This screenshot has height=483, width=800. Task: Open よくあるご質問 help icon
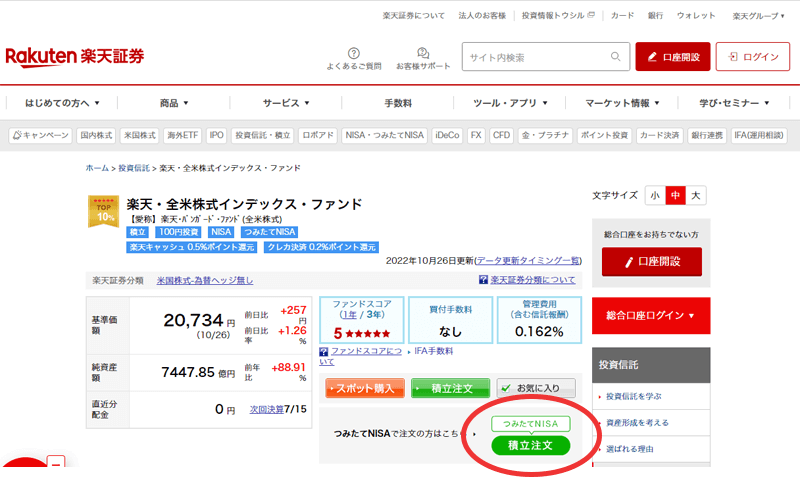pyautogui.click(x=354, y=53)
